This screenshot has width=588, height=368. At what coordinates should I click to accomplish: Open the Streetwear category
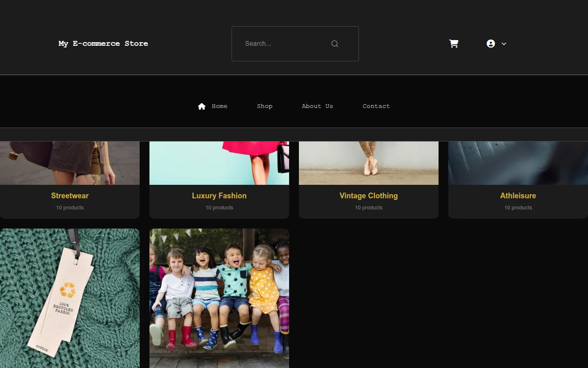point(70,196)
